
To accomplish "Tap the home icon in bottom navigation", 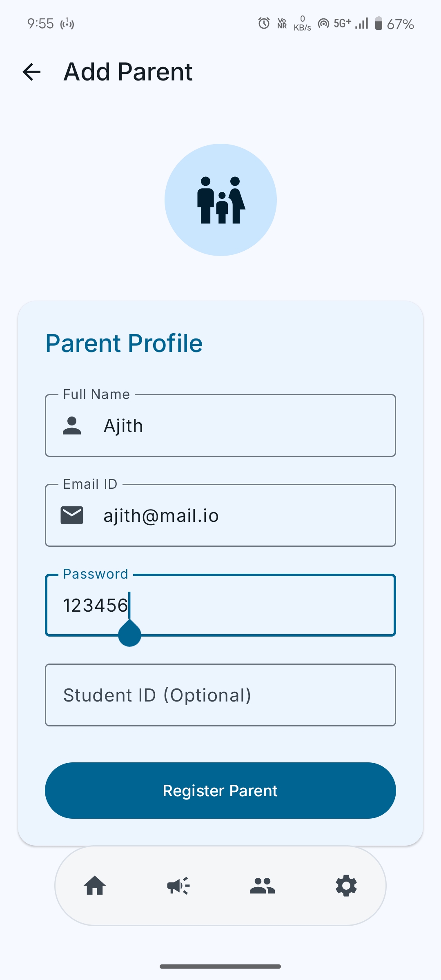I will [95, 886].
